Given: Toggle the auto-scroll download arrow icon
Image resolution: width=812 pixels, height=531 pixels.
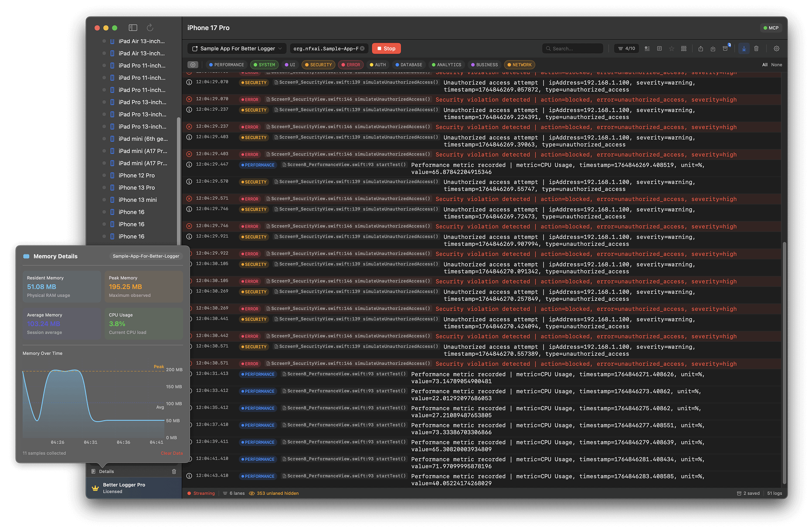Looking at the screenshot, I should coord(744,48).
